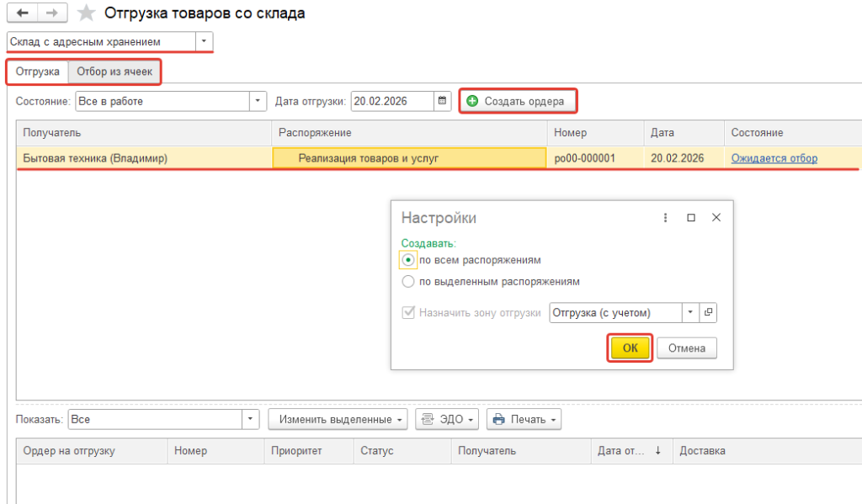Click the 'Создать ордера' button

coord(518,101)
